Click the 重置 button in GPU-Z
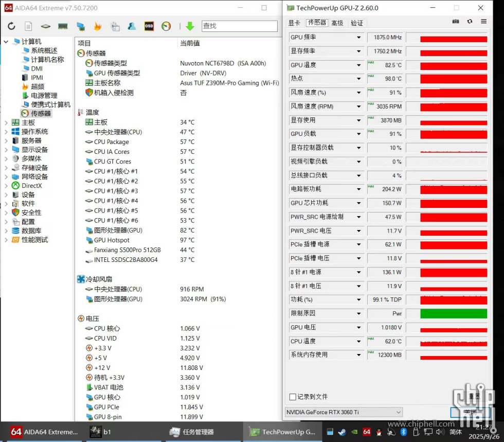Viewport: 504px width, 442px height. click(x=474, y=396)
